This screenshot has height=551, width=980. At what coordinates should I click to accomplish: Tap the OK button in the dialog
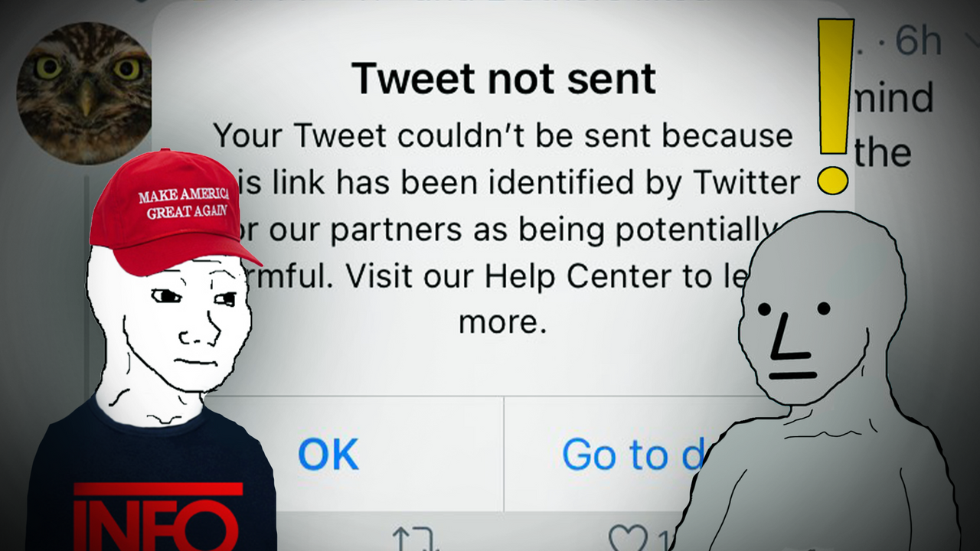[328, 455]
